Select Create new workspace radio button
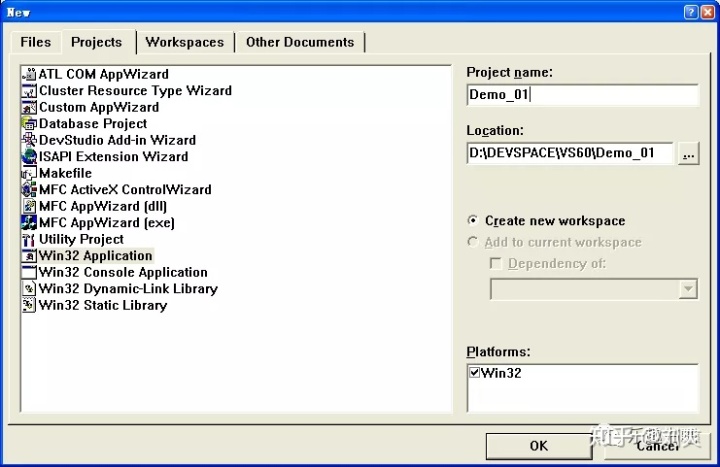 coord(472,220)
